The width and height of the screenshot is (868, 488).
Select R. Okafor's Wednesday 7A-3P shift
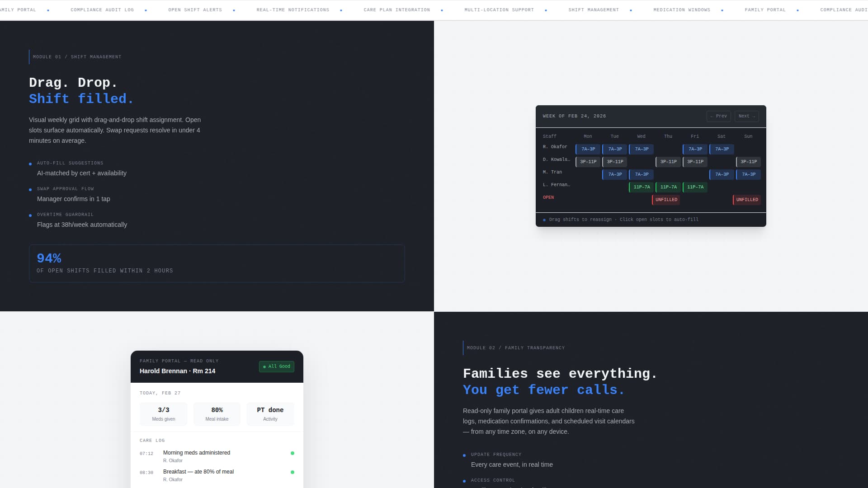(x=641, y=149)
